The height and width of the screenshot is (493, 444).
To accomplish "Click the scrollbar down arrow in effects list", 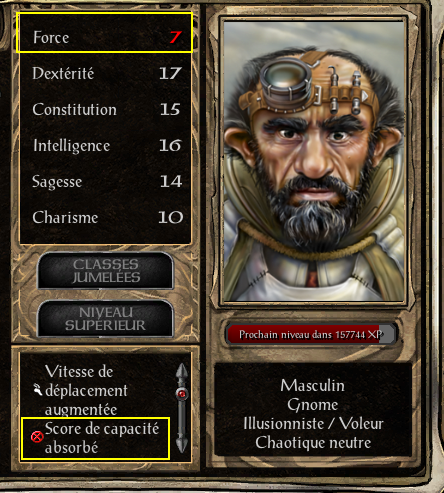I will [182, 443].
